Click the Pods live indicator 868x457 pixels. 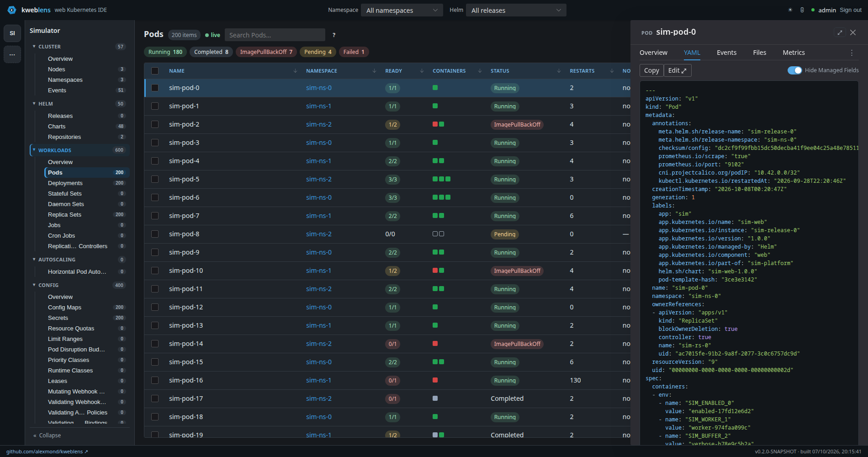click(212, 35)
